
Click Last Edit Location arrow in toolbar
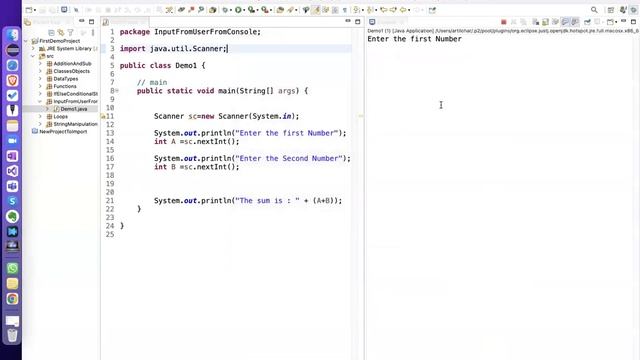(x=383, y=10)
